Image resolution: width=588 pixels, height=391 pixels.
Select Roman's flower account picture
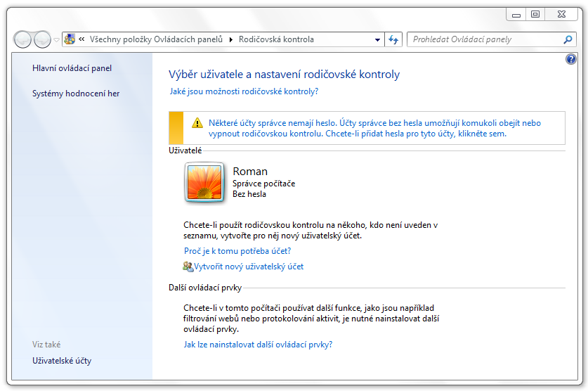tap(204, 182)
